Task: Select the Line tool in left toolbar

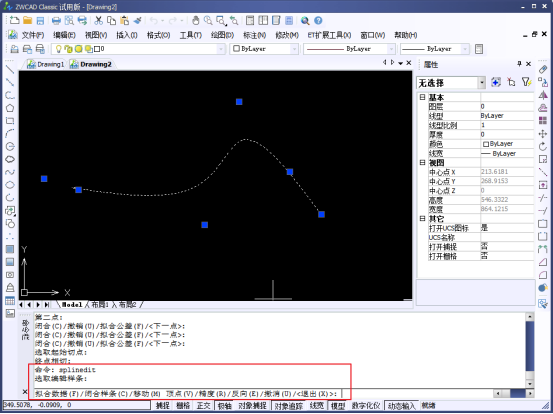Action: point(10,69)
